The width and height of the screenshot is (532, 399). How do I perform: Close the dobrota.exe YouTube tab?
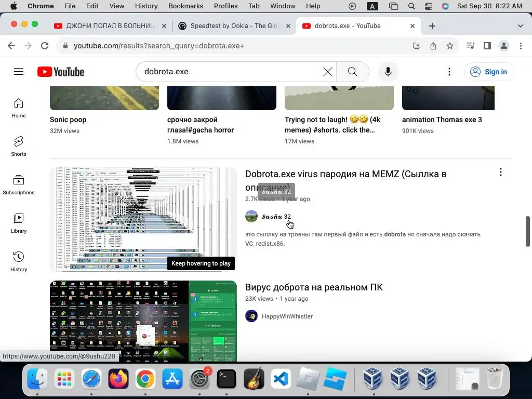tap(412, 26)
